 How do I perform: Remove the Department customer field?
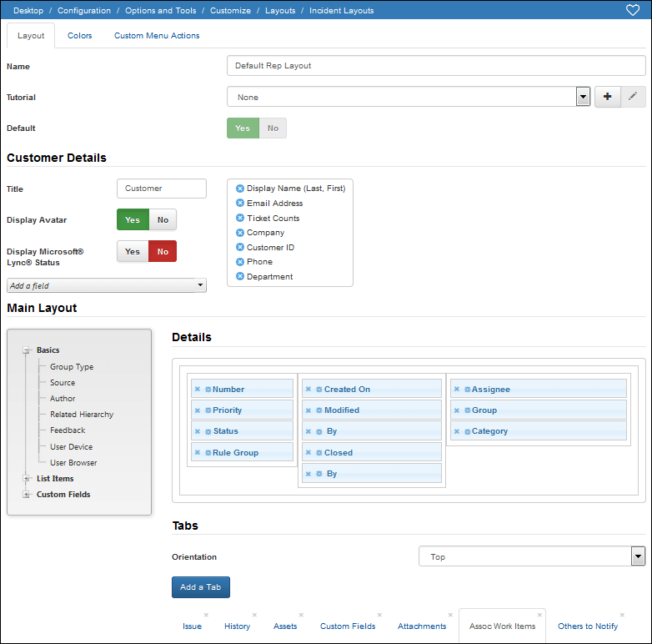[x=240, y=276]
